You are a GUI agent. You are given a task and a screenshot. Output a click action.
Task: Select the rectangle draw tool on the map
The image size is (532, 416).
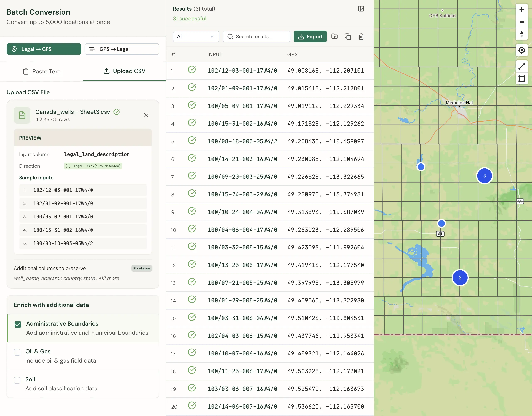pyautogui.click(x=522, y=78)
